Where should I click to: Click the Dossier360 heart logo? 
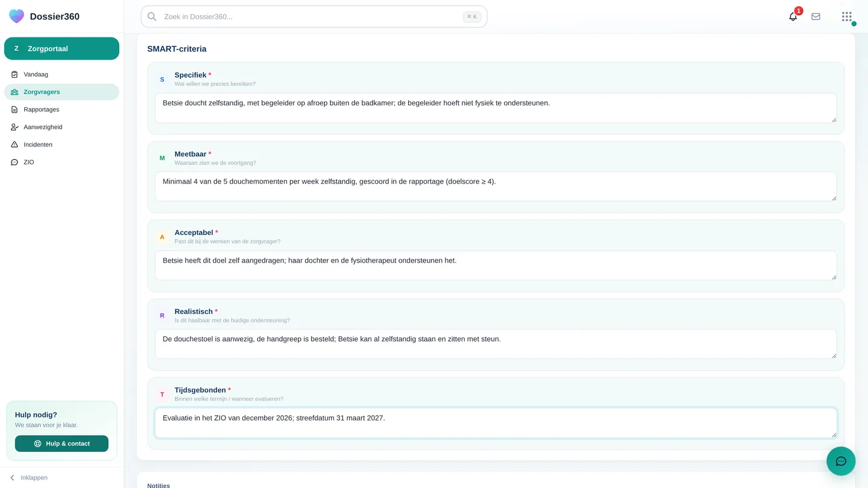click(x=17, y=16)
